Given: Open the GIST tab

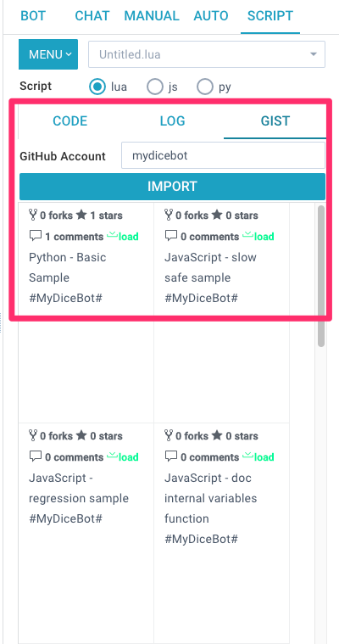Looking at the screenshot, I should [275, 120].
